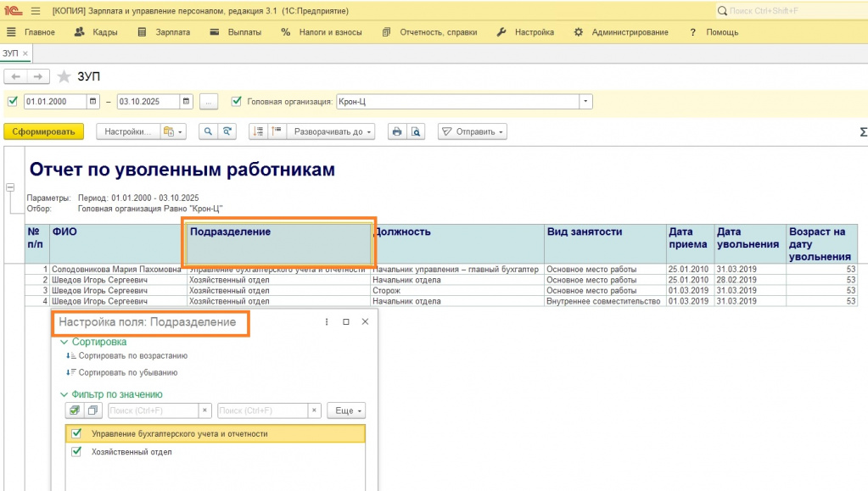Select the Подразделение column header

(278, 243)
